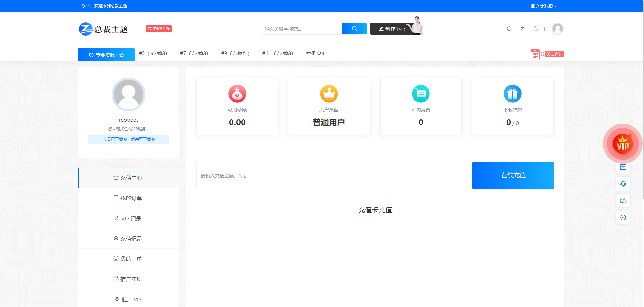The image size is (644, 307).
Task: Click the blue search magnifier button
Action: (354, 29)
